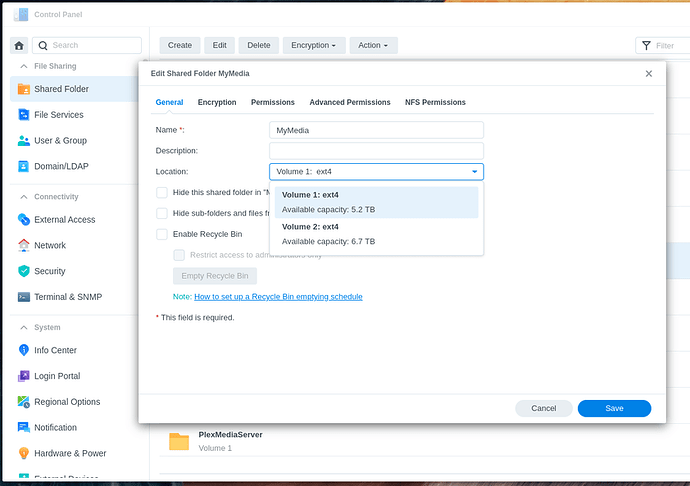Switch to the General tab
The width and height of the screenshot is (690, 486).
pos(169,102)
